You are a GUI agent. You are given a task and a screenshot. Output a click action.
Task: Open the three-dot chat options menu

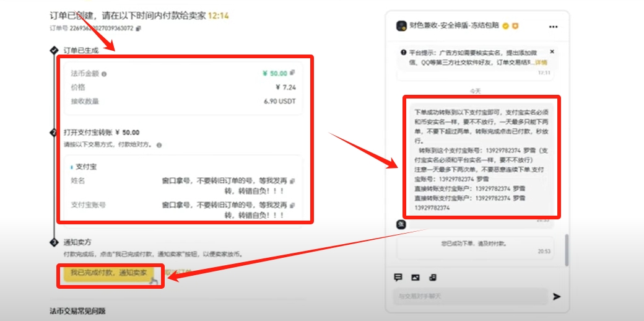553,27
